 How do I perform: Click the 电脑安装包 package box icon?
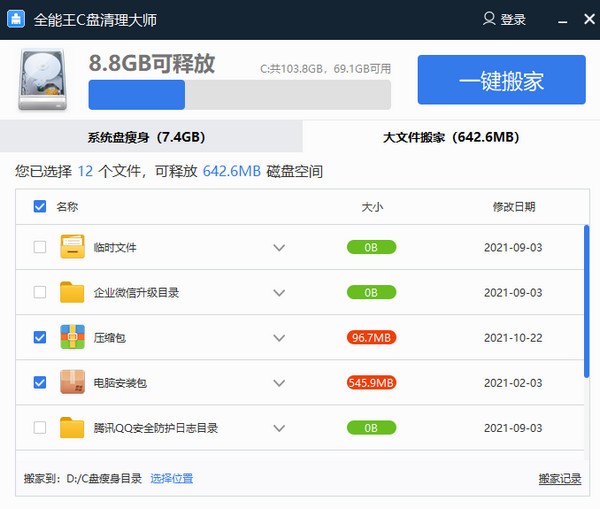[x=72, y=382]
